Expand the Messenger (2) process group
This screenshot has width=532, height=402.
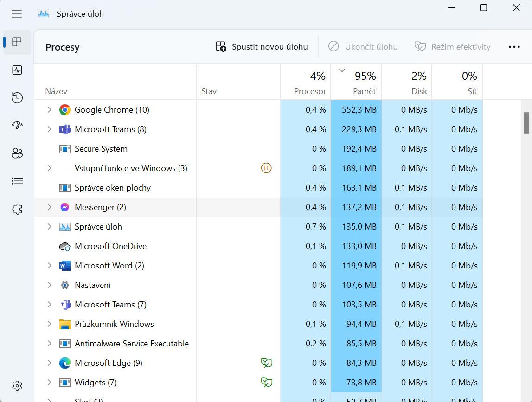50,207
